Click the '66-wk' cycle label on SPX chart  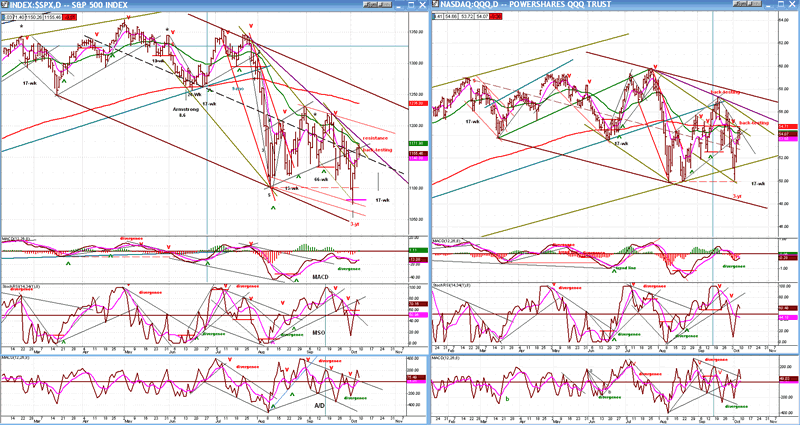click(x=320, y=180)
